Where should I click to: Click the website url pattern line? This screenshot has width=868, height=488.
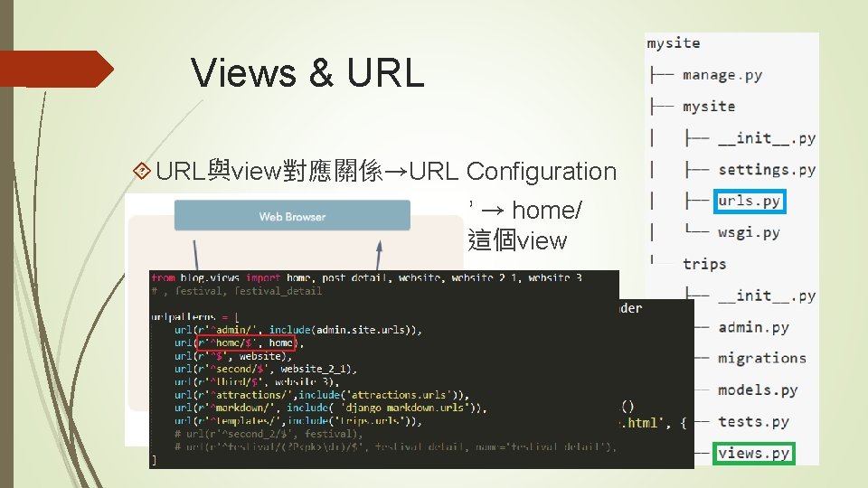233,356
